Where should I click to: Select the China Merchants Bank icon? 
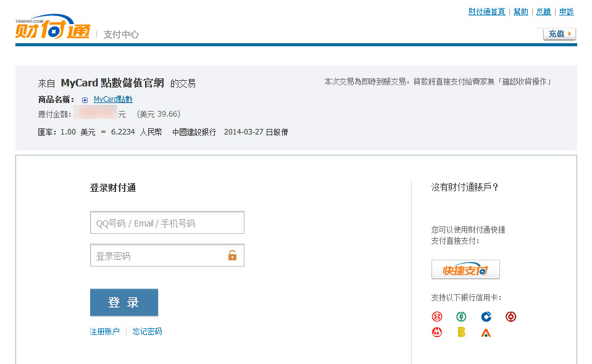point(437,333)
